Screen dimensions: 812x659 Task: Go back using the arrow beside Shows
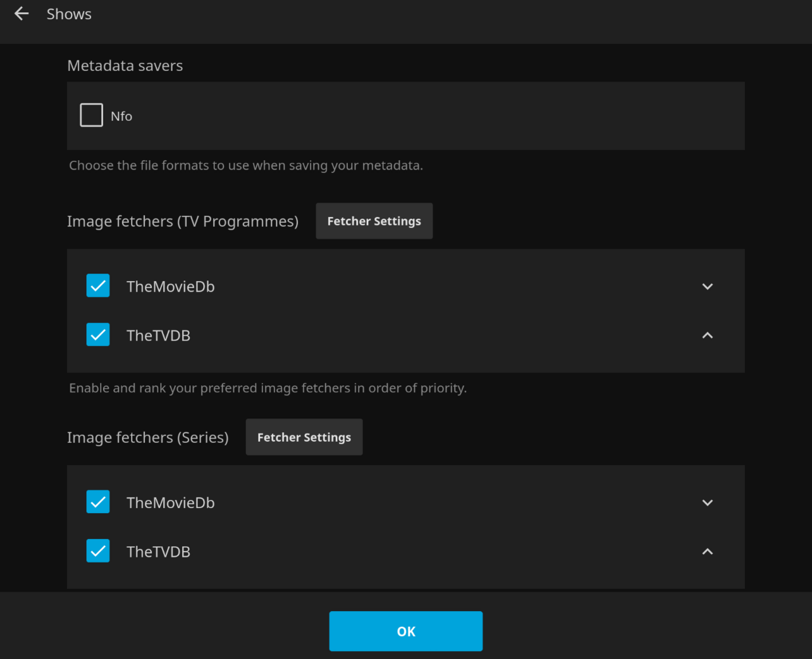coord(22,14)
